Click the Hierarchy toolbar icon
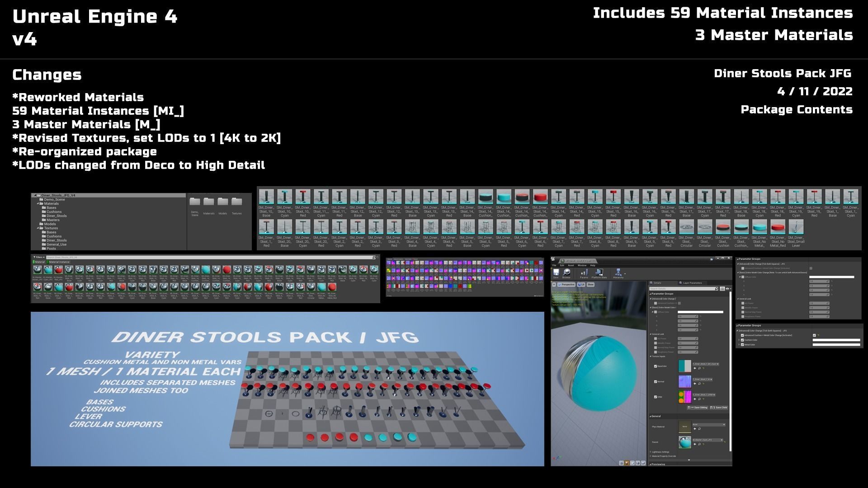Screen dimensions: 868x488 [x=618, y=272]
